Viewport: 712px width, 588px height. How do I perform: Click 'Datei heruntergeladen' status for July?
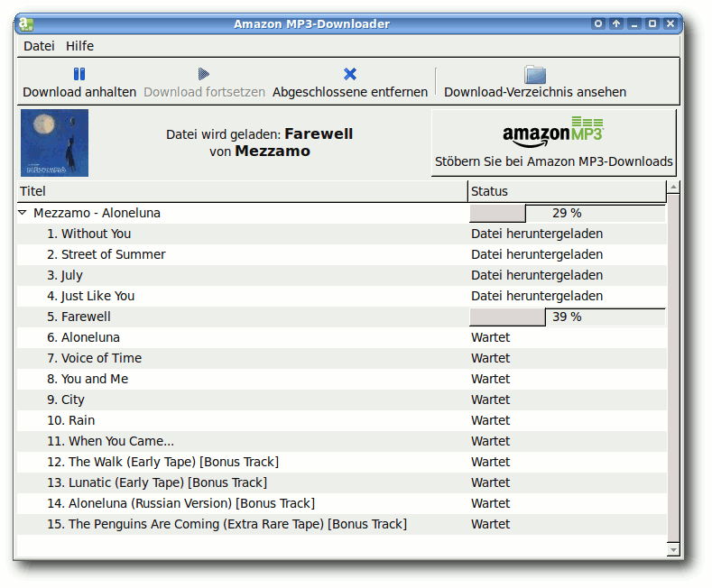[x=537, y=275]
